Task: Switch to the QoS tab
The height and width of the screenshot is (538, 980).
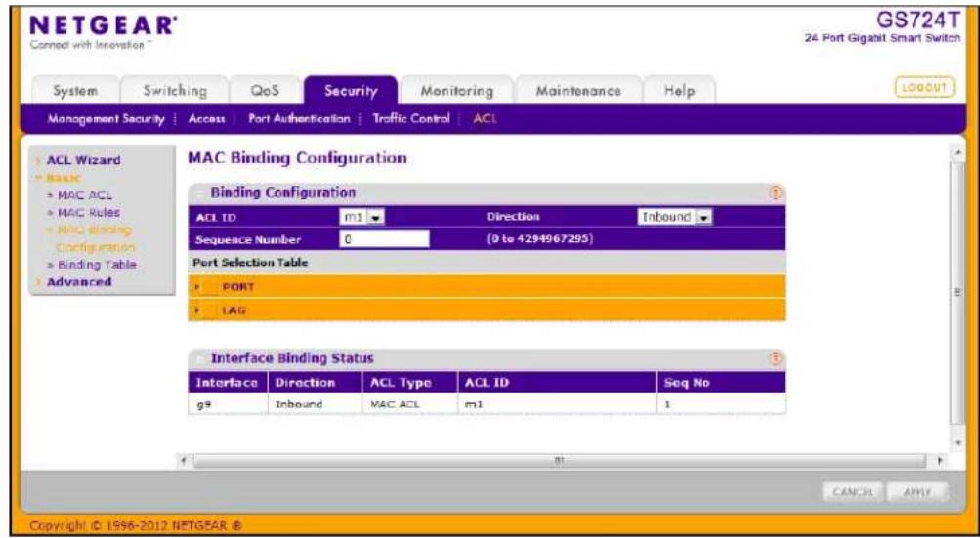Action: point(265,91)
